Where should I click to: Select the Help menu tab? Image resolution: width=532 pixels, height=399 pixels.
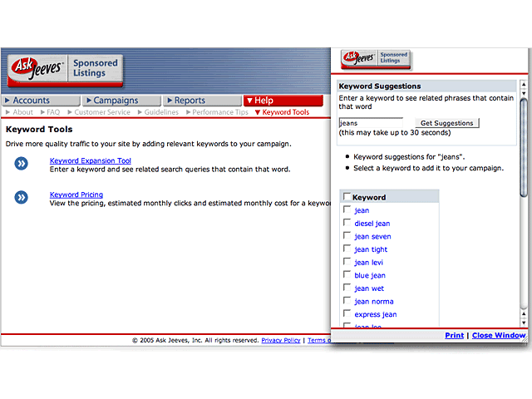(283, 101)
